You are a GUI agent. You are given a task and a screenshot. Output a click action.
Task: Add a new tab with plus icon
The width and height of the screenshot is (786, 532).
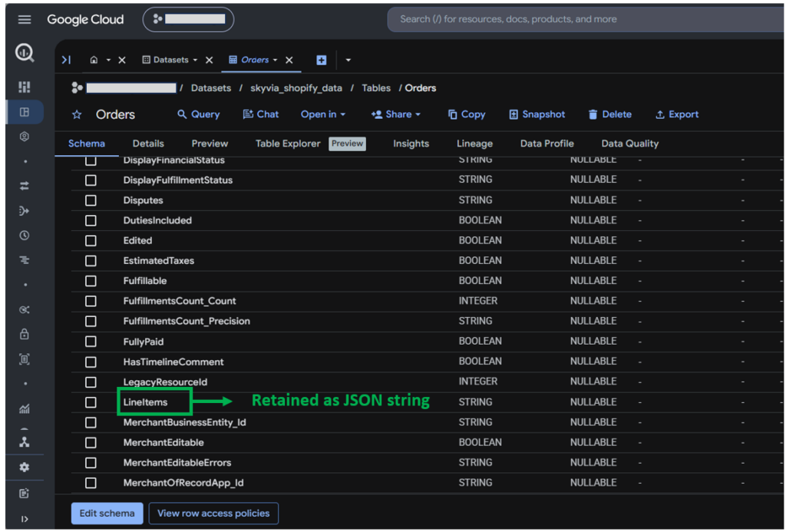click(x=322, y=60)
